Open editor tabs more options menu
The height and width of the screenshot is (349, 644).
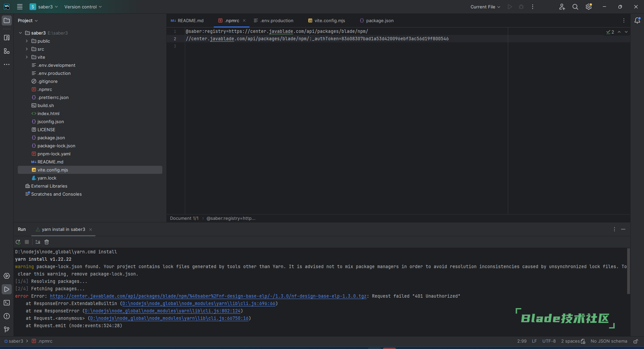pos(624,20)
